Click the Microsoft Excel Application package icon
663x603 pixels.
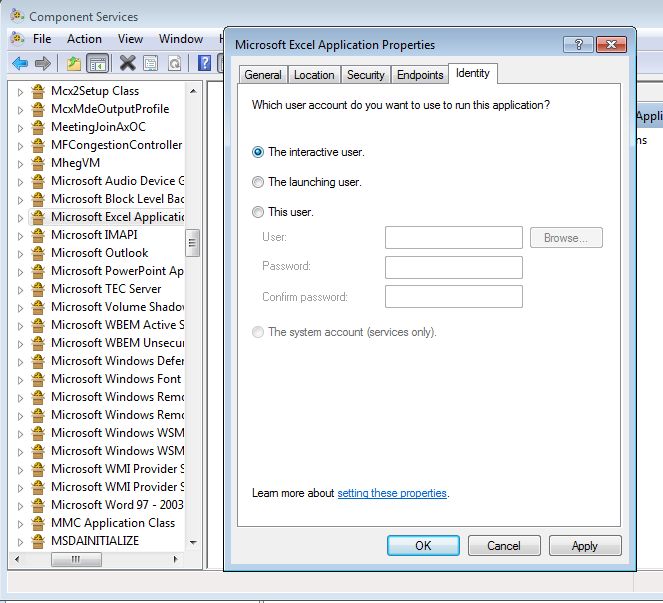(x=38, y=217)
